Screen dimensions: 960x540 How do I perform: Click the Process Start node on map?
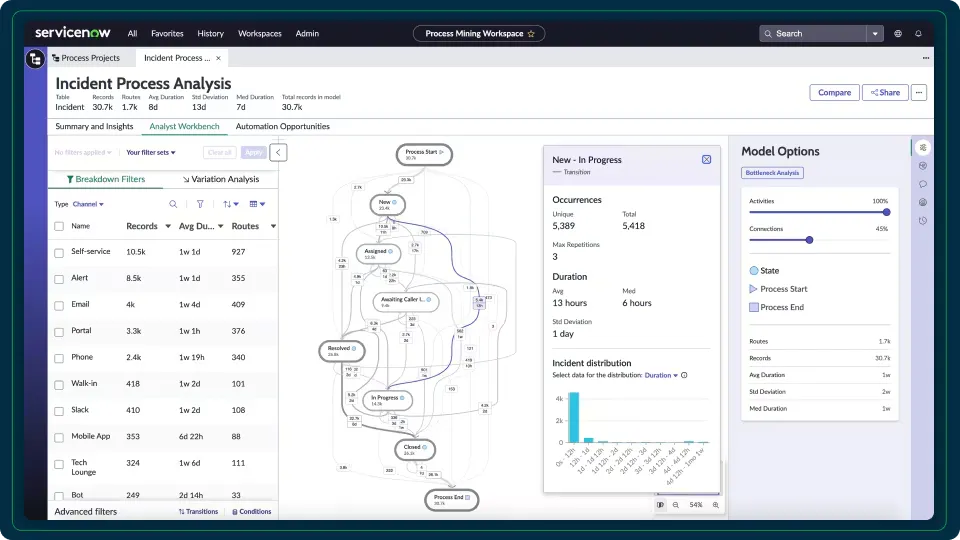coord(424,154)
